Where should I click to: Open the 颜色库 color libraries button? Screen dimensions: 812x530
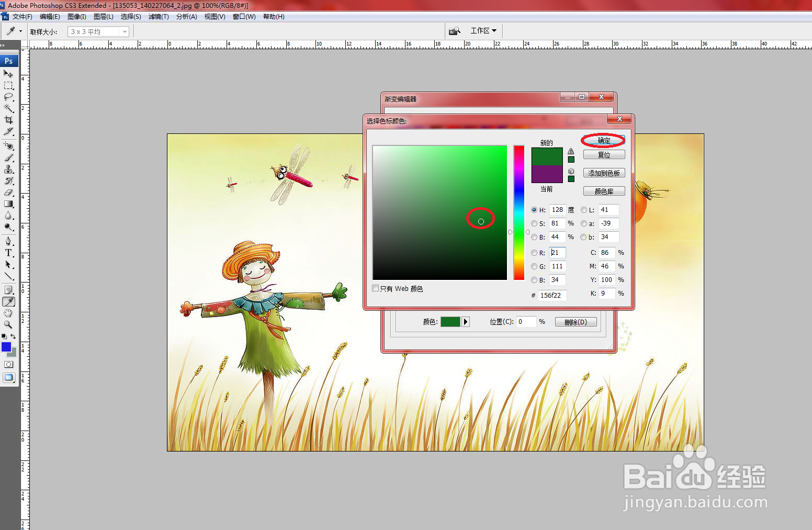pyautogui.click(x=604, y=191)
